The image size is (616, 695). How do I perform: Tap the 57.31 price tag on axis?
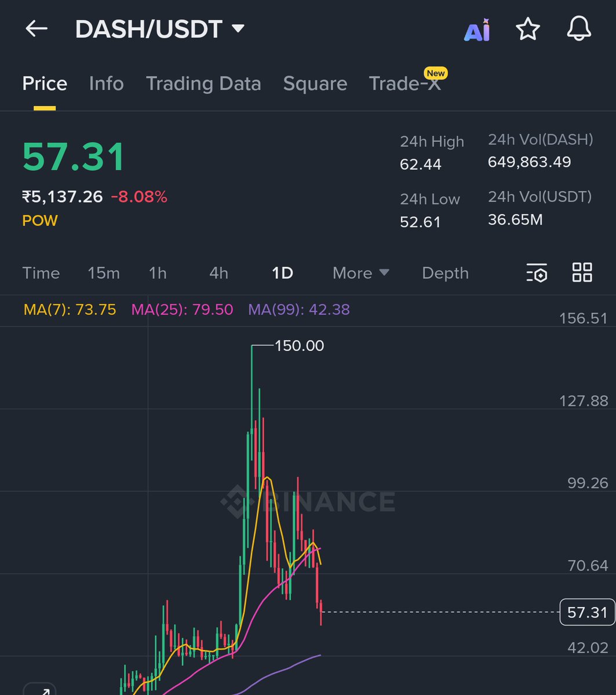[x=588, y=612]
